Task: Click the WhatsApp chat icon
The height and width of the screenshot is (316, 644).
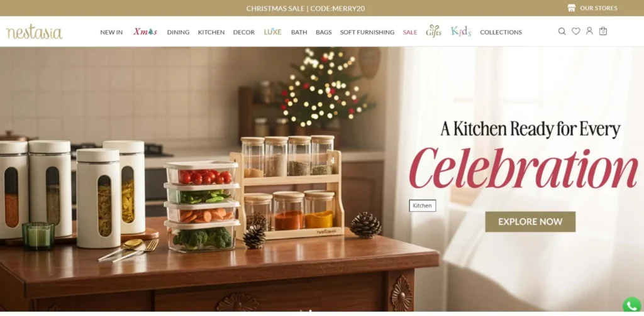Action: (632, 306)
